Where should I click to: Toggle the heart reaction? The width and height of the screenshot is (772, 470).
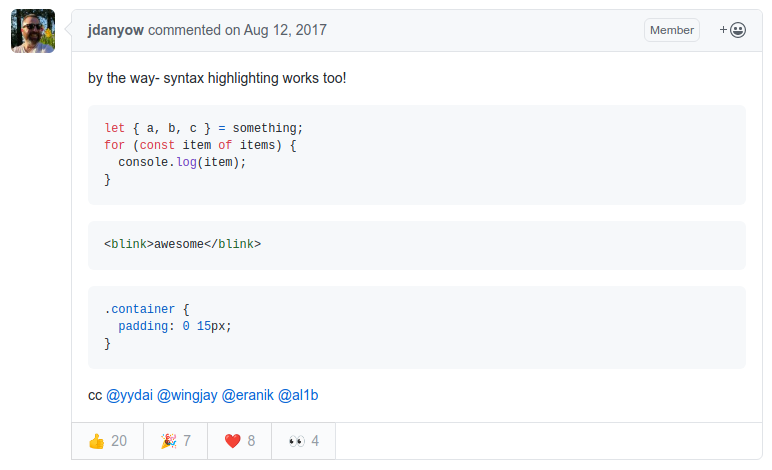(x=239, y=440)
